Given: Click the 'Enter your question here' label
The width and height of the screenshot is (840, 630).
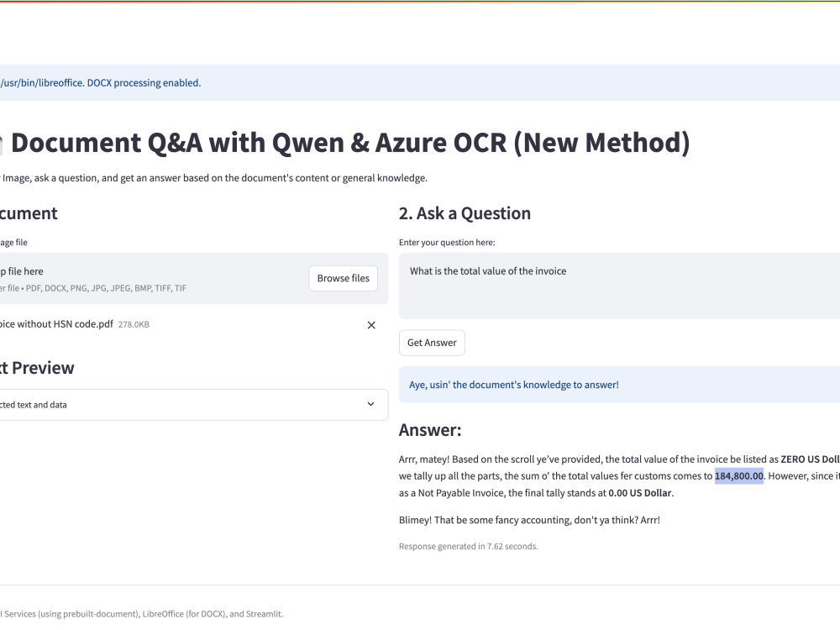Looking at the screenshot, I should [x=447, y=243].
